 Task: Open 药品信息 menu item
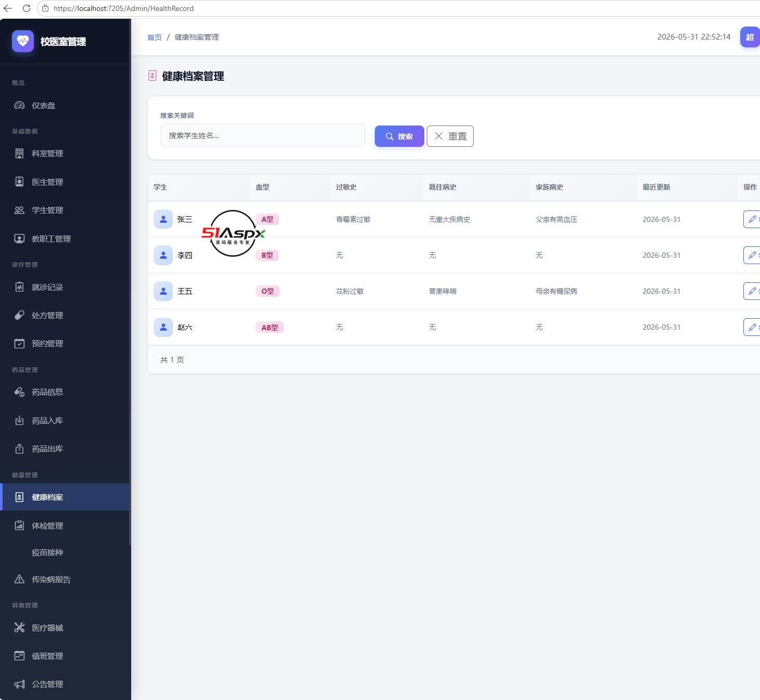click(65, 392)
